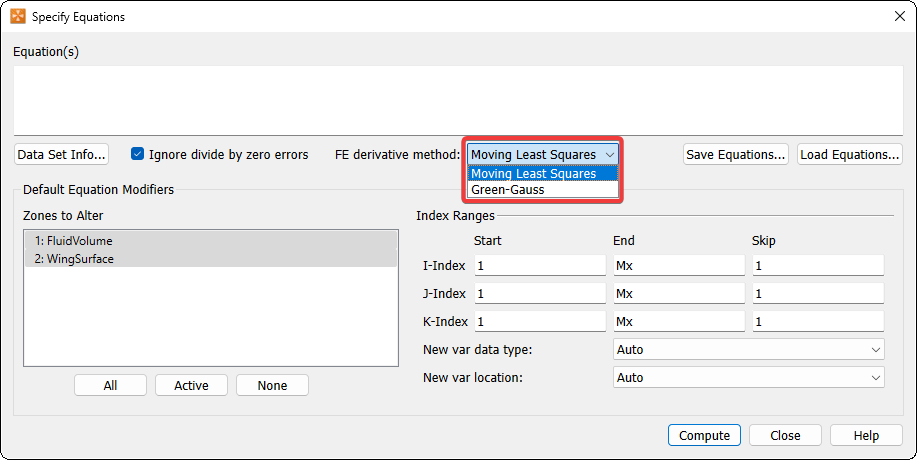The image size is (917, 460).
Task: Click the K-Index Skip field
Action: pyautogui.click(x=817, y=322)
